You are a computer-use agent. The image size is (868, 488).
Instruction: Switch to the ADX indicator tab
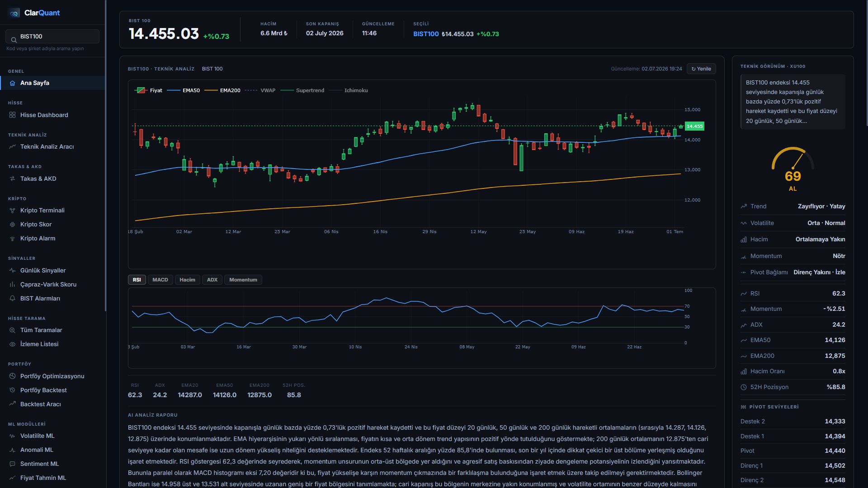click(x=212, y=280)
